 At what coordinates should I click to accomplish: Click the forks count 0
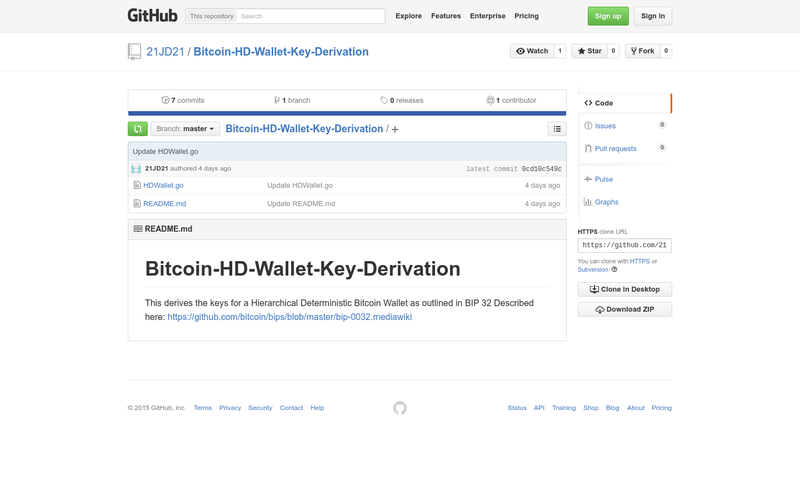pyautogui.click(x=666, y=51)
